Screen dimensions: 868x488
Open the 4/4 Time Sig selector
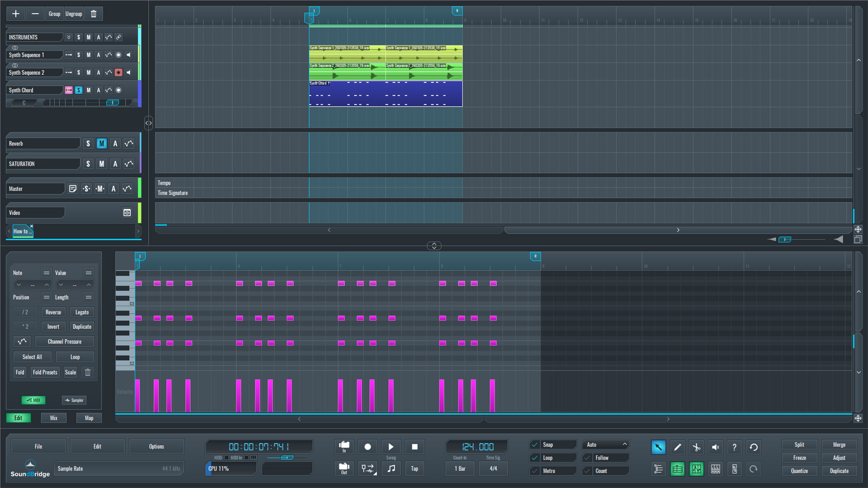tap(493, 469)
